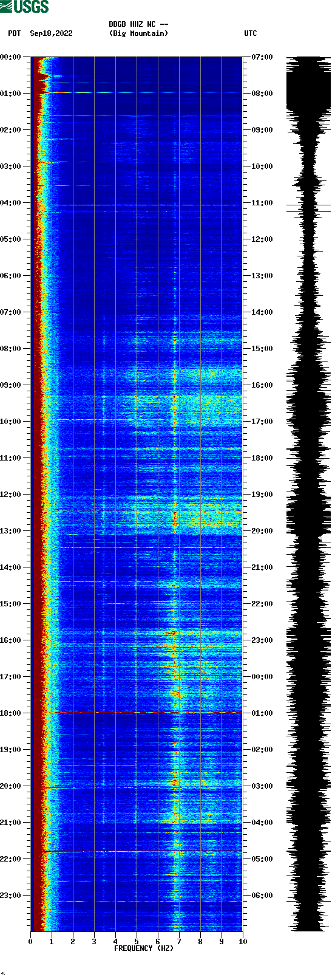Click the 2 tick on the frequency axis

(x=73, y=942)
